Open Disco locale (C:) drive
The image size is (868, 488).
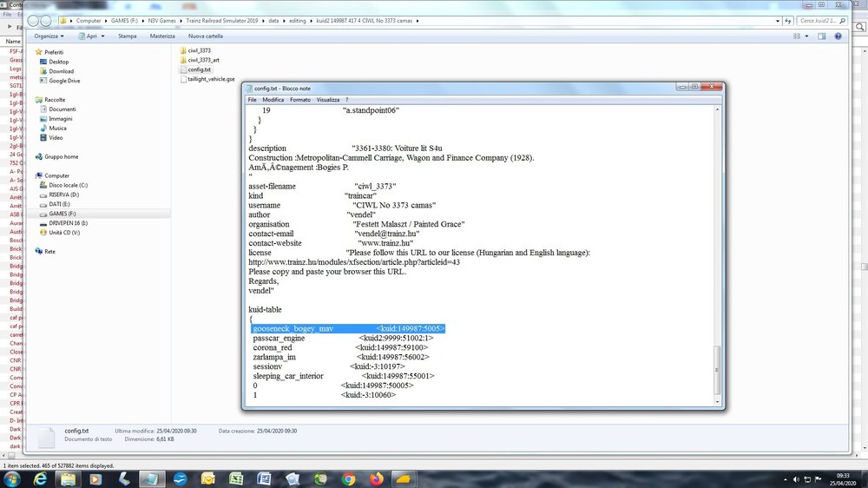tap(63, 185)
